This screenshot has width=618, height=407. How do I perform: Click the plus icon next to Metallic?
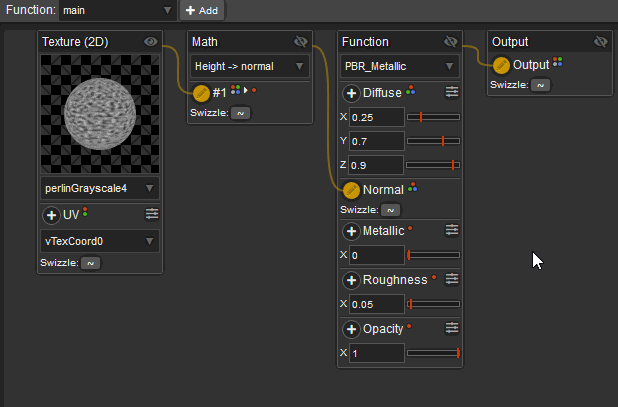(351, 231)
